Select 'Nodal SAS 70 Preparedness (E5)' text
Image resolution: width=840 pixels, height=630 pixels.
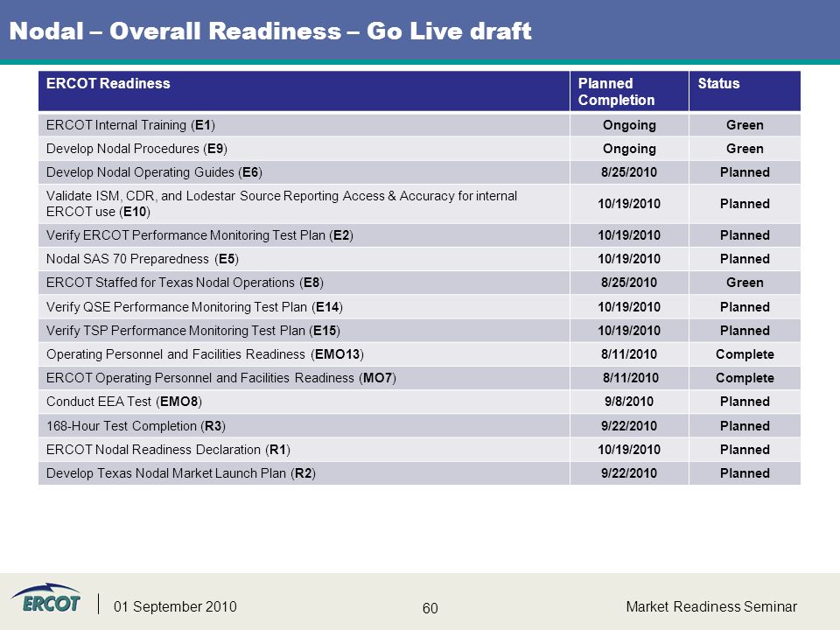tap(143, 259)
